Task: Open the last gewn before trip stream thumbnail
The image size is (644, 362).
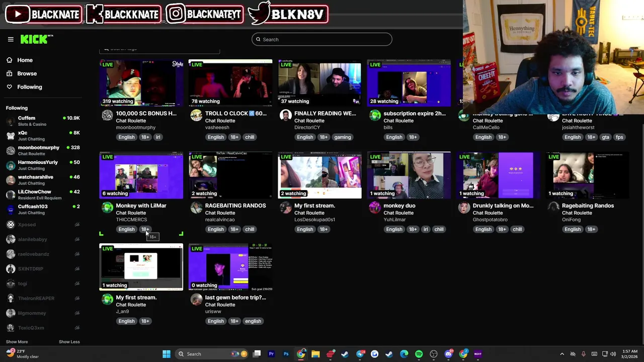Action: [x=230, y=267]
